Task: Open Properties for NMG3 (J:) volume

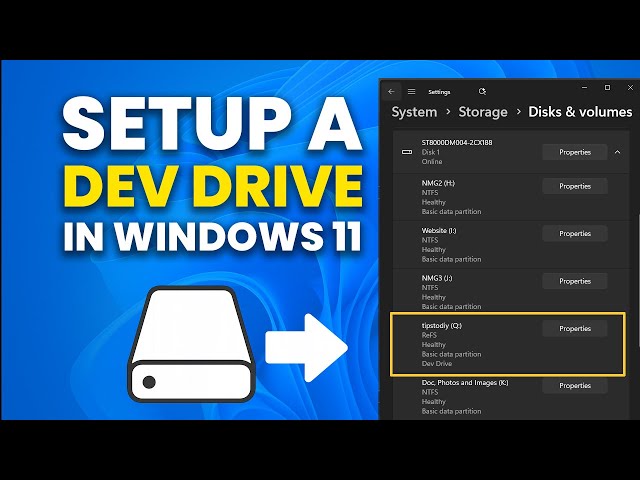Action: (x=575, y=281)
